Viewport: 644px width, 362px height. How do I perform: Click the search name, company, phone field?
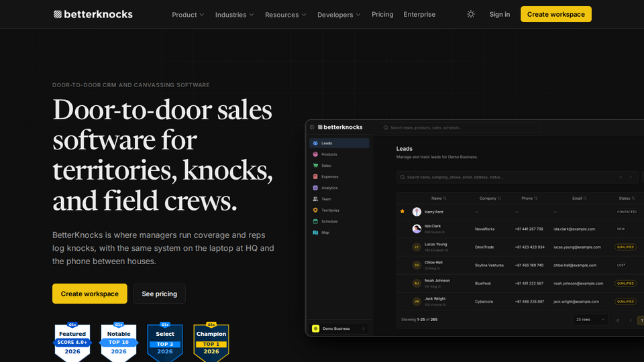point(517,177)
